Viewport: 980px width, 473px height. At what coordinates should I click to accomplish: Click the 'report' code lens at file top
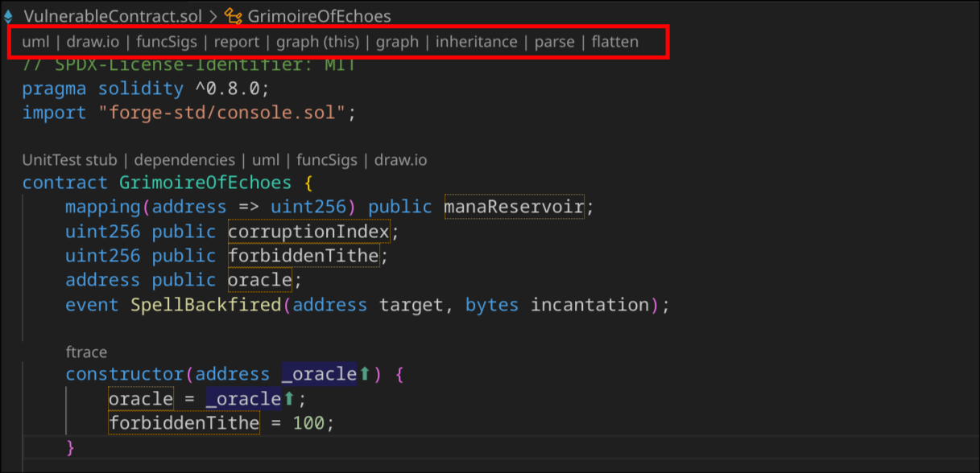(x=236, y=42)
